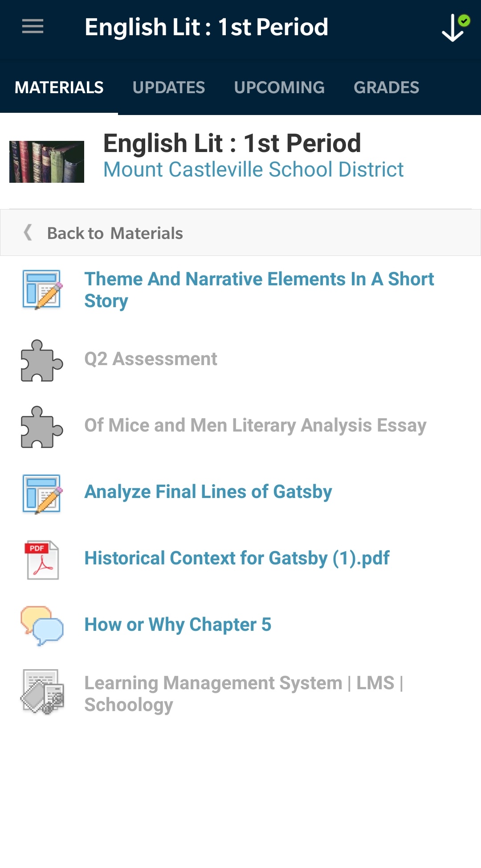Open Analyze Final Lines of Gatsby assignment
481x868 pixels.
click(208, 492)
